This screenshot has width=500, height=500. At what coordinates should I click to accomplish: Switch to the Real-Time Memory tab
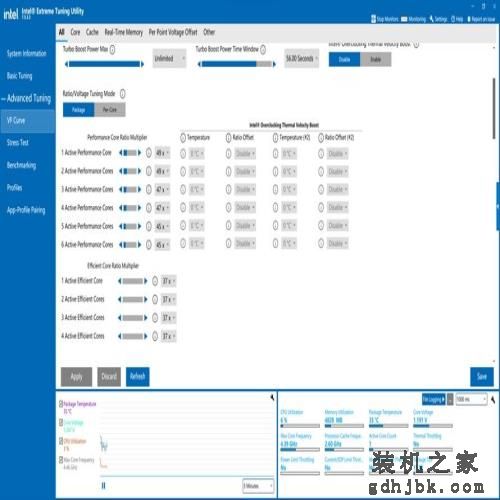tap(124, 32)
